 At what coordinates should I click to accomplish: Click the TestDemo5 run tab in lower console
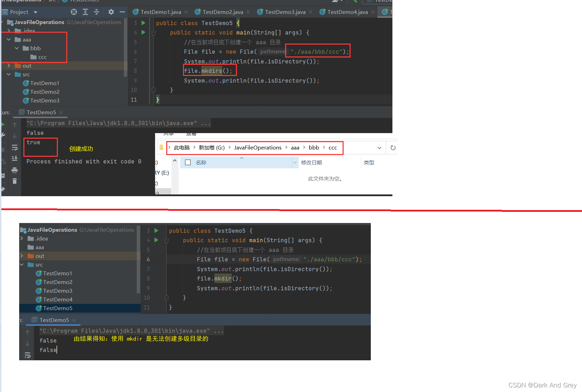click(54, 320)
